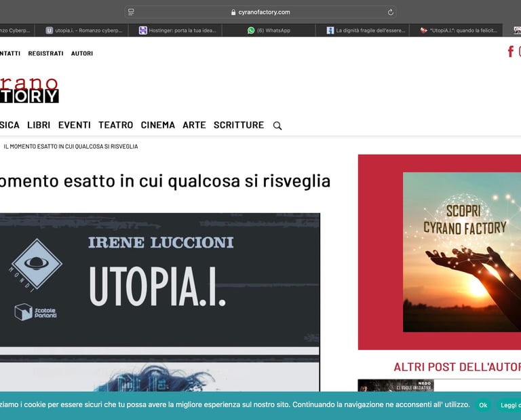The width and height of the screenshot is (521, 420).
Task: Switch to the Hostinger browser tab
Action: point(175,31)
